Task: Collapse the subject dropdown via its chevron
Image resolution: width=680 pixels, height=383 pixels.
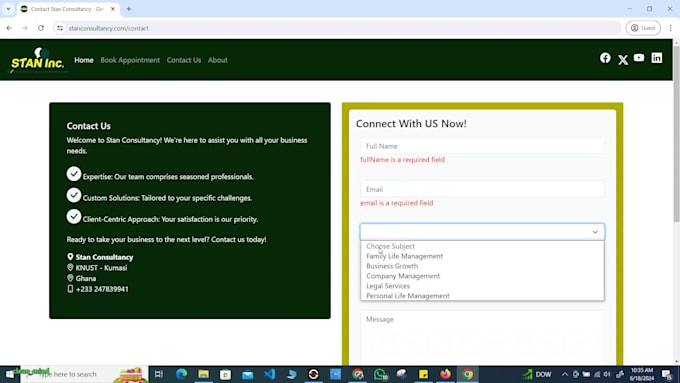Action: coord(595,232)
